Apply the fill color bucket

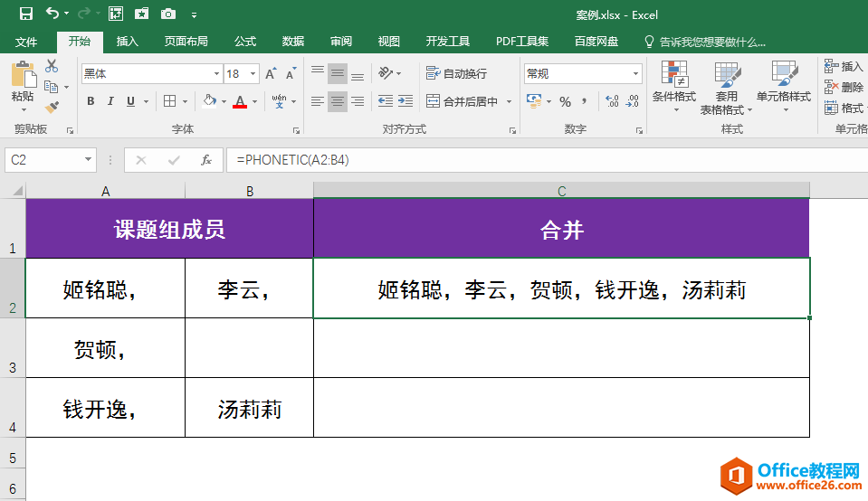point(209,101)
